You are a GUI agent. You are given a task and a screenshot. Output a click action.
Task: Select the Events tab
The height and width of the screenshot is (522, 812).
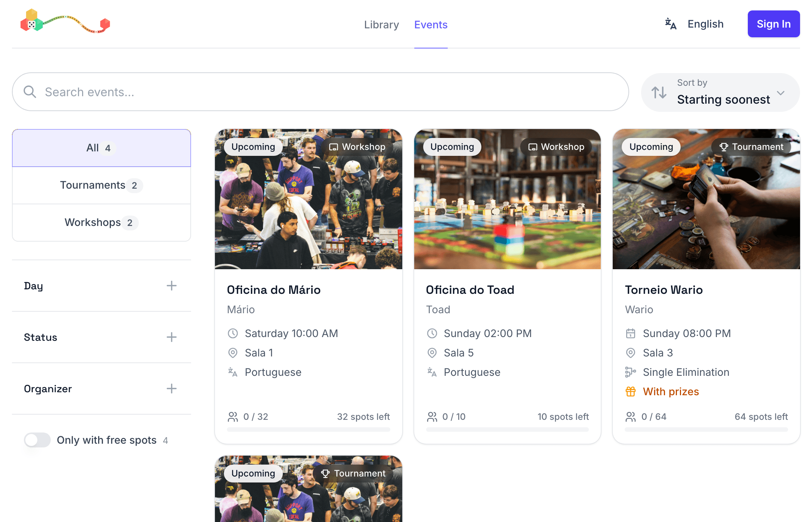[x=431, y=25]
